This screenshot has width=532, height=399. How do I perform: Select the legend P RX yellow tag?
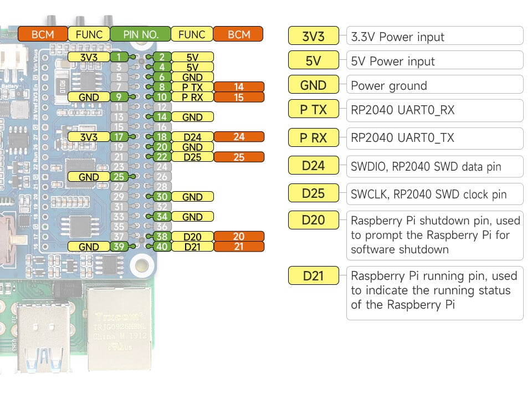314,137
